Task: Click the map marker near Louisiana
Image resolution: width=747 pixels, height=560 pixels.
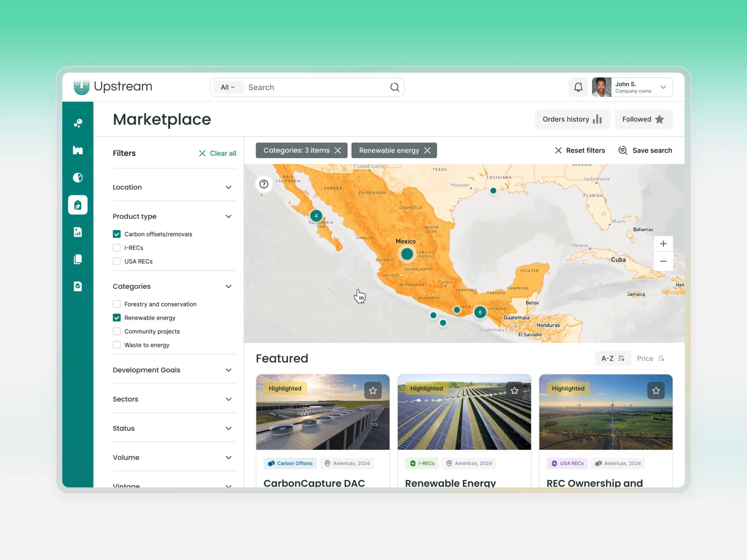Action: (493, 191)
